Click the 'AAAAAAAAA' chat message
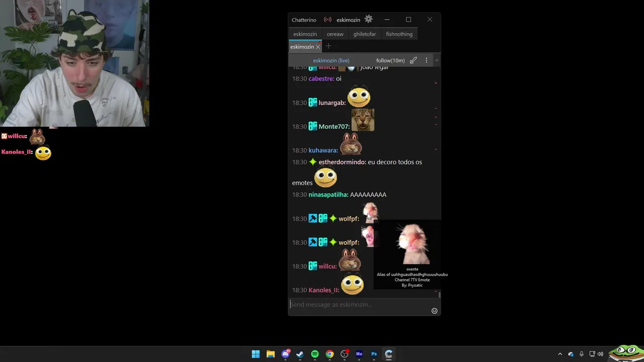 368,195
